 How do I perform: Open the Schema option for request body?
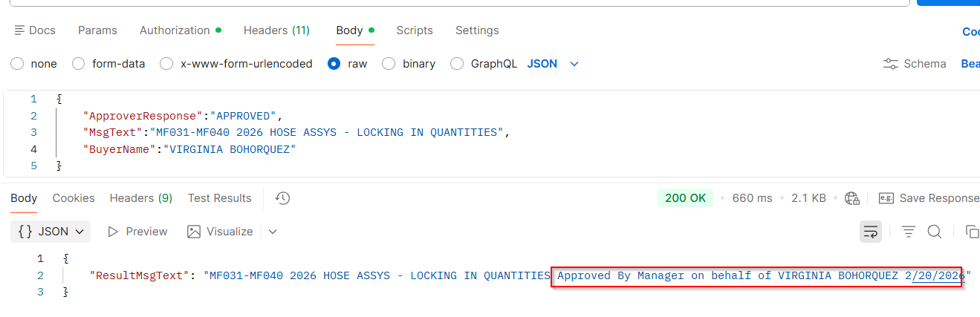point(915,64)
